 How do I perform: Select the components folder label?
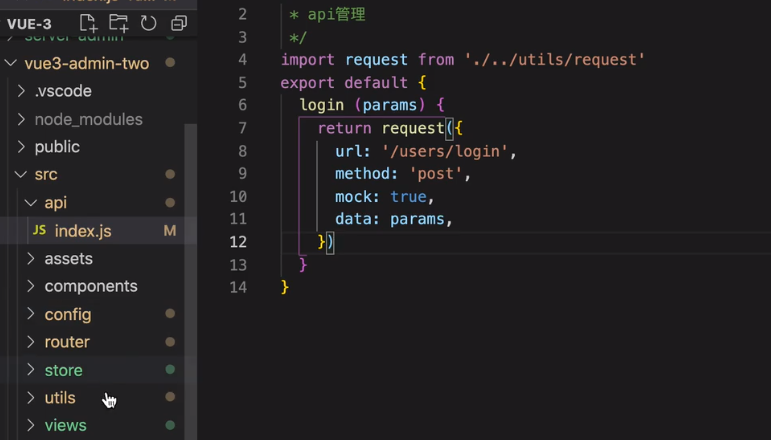(x=91, y=287)
